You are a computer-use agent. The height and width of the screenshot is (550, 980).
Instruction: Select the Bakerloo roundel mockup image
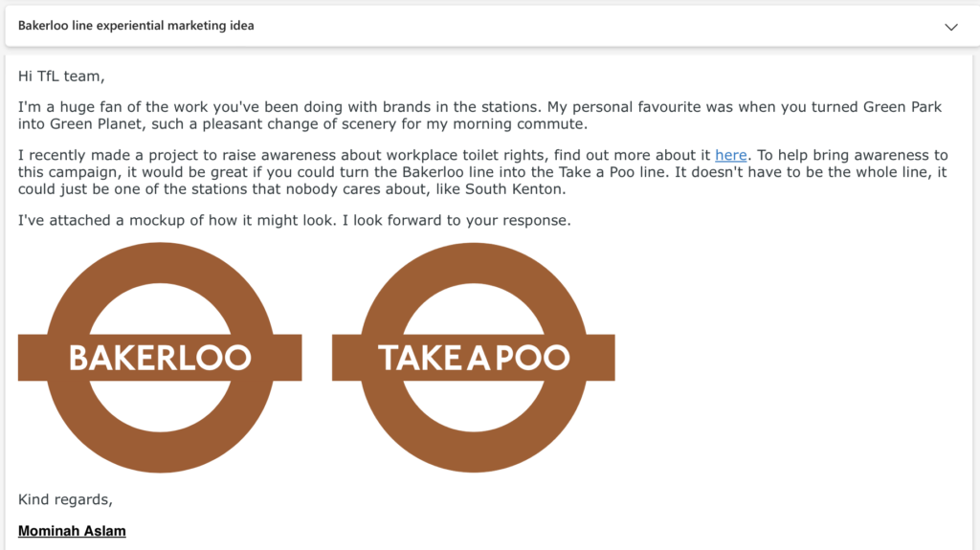(160, 358)
